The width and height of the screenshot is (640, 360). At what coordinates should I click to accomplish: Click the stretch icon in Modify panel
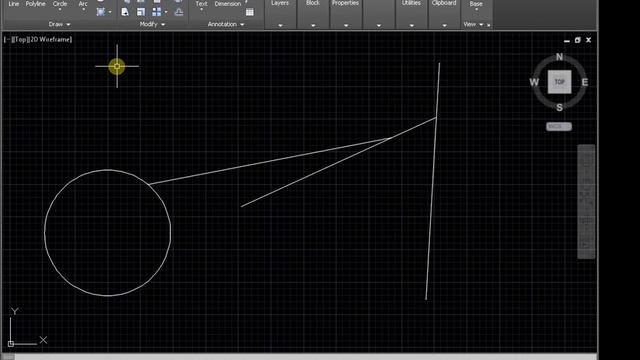coord(125,12)
